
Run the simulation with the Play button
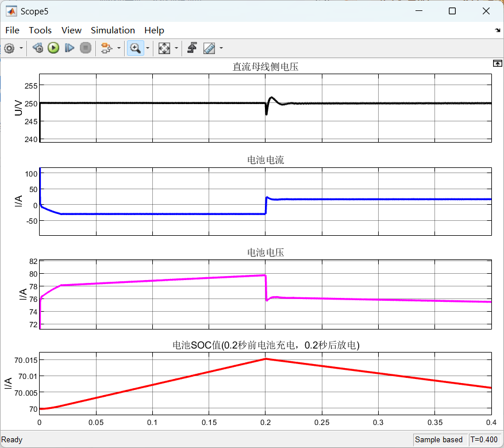pos(53,48)
